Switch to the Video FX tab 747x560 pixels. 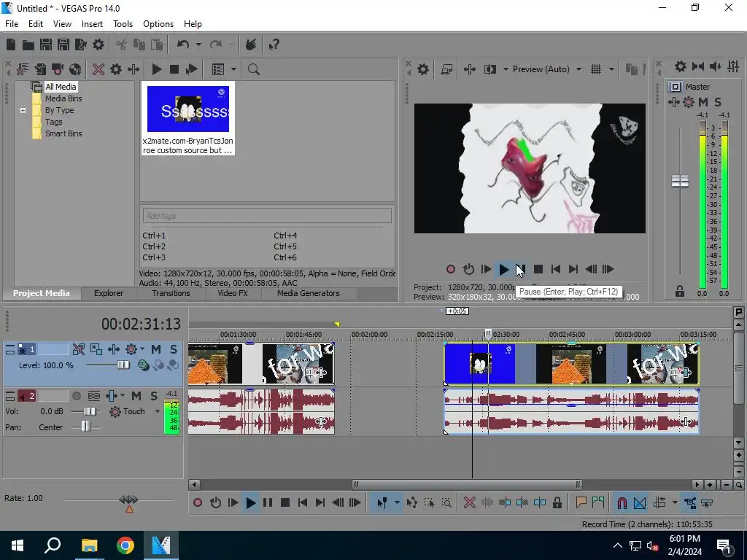(233, 293)
